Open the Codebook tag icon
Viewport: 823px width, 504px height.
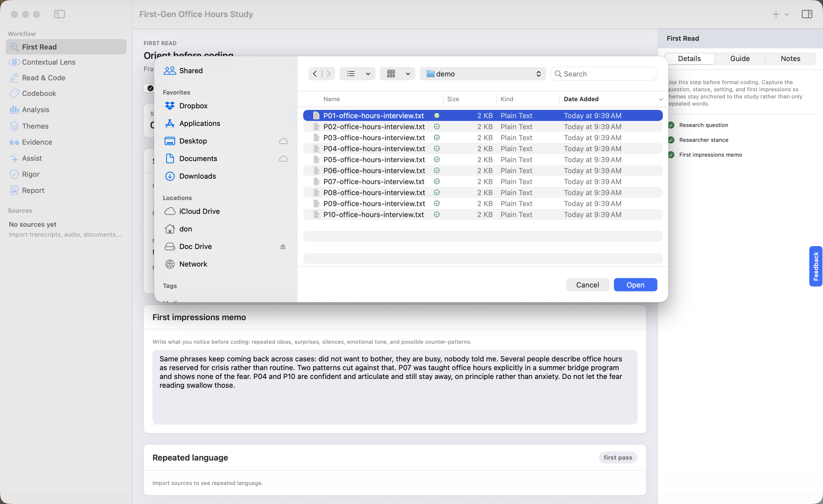pos(14,93)
